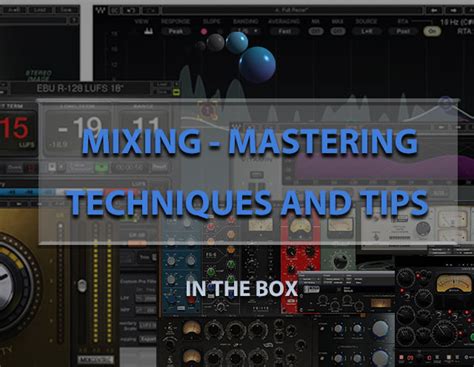Toggle the MAX Off switch
This screenshot has width=474, height=367.
point(337,31)
